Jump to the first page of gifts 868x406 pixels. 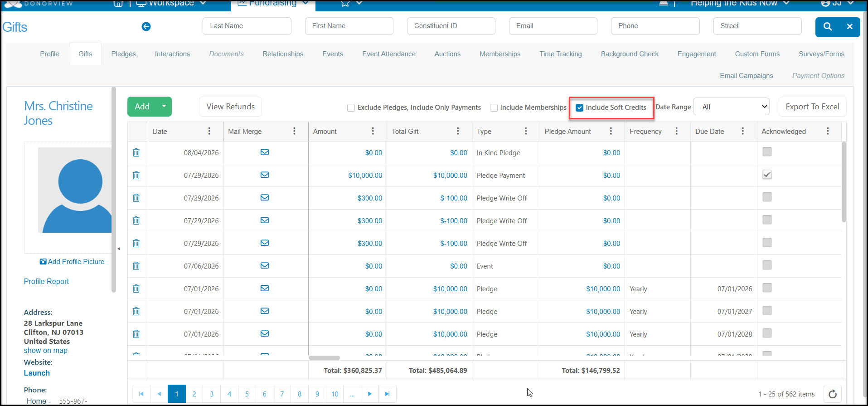pos(141,394)
